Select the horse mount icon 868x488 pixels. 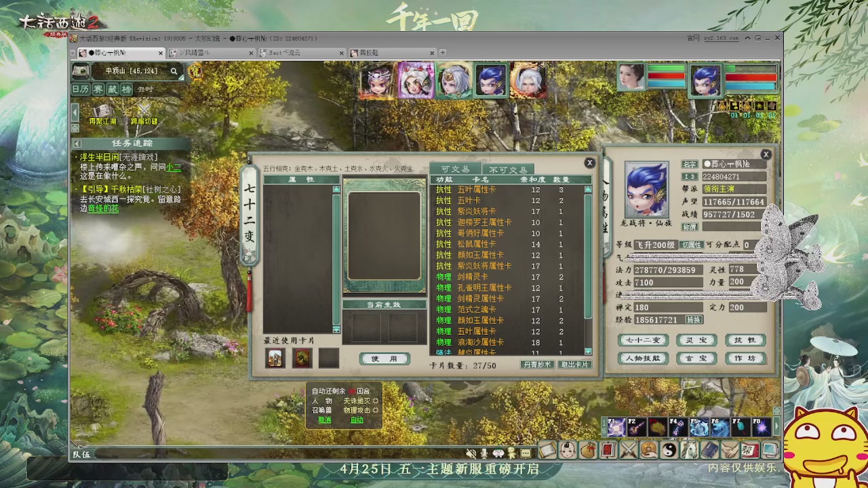point(690,449)
